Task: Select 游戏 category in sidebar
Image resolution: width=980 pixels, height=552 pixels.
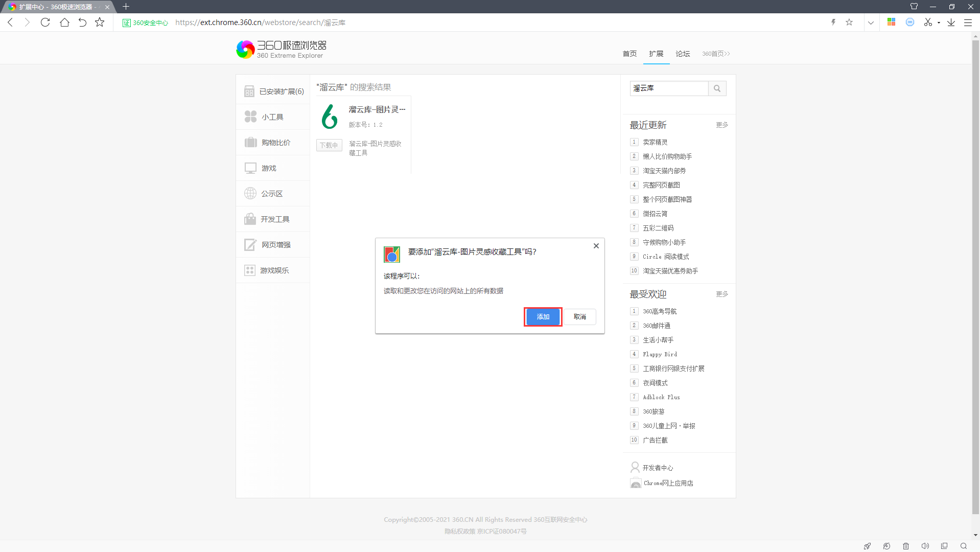Action: 273,168
